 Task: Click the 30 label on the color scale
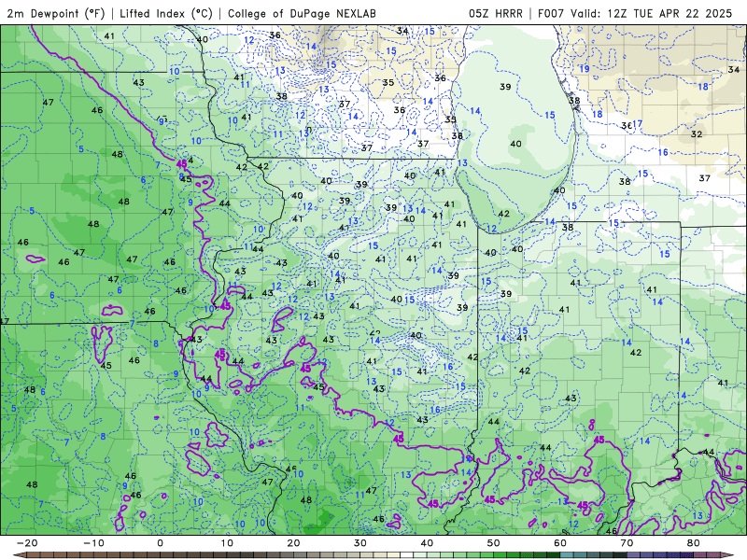(360, 543)
